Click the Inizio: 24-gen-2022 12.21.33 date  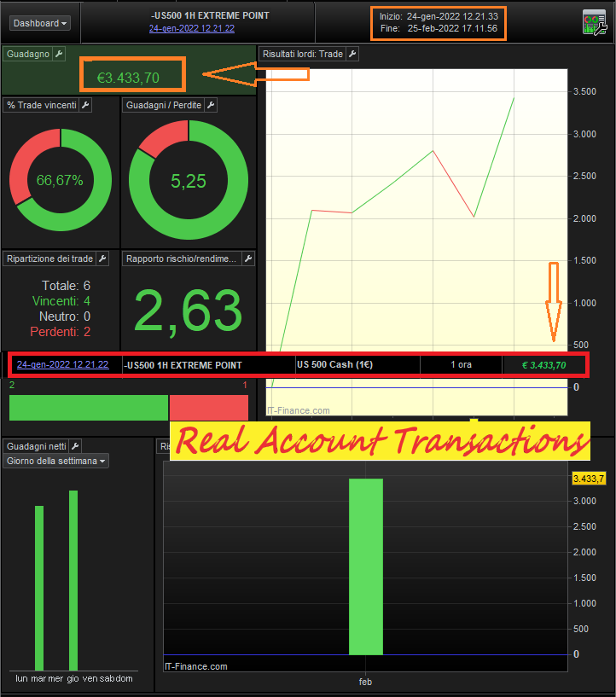(x=439, y=16)
